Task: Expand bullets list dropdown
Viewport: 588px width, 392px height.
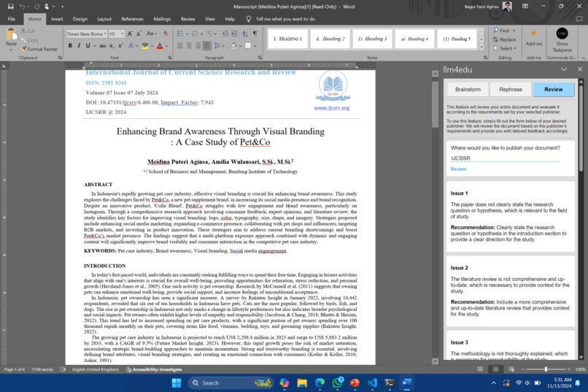Action: [x=187, y=34]
